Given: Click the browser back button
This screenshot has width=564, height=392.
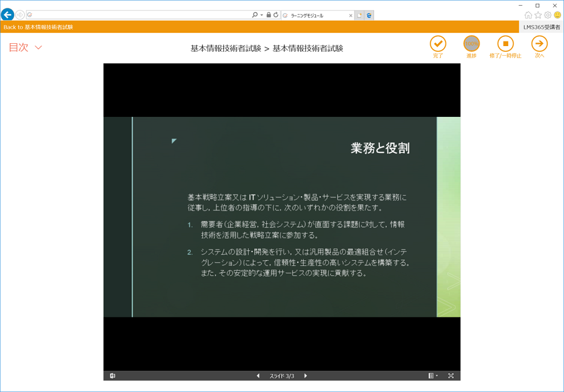Looking at the screenshot, I should [x=7, y=15].
